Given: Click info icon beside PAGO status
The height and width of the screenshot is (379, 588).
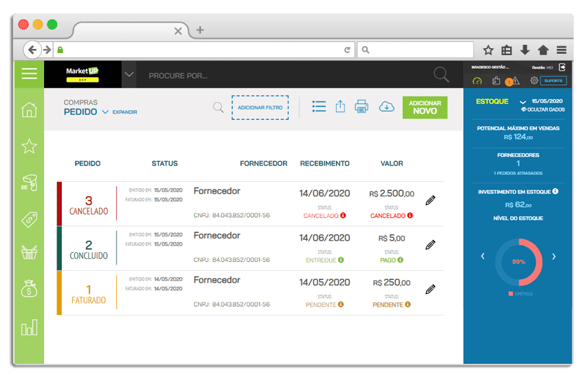Looking at the screenshot, I should click(x=400, y=260).
